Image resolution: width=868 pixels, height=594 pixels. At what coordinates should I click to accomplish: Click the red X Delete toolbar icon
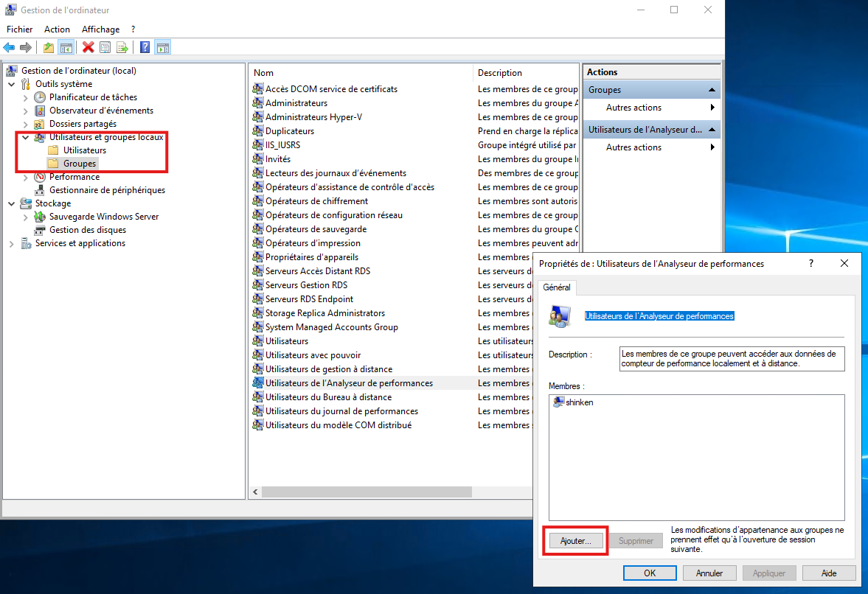[x=88, y=48]
